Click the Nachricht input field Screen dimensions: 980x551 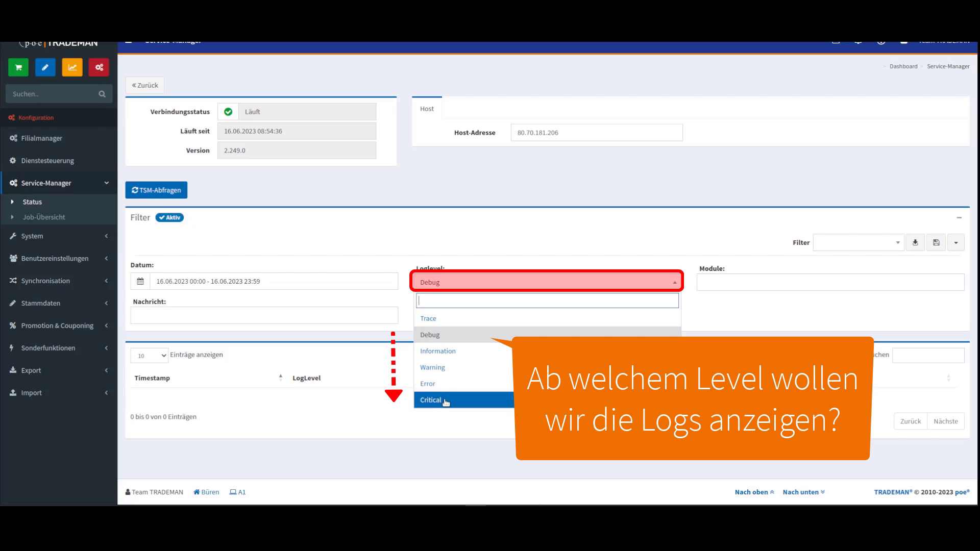click(264, 315)
